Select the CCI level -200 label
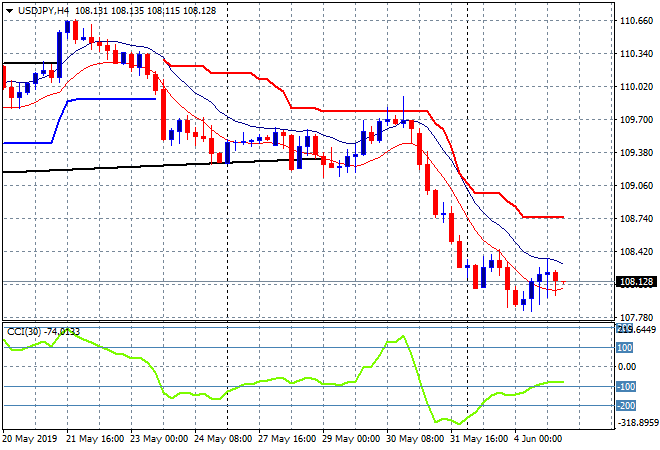 [x=626, y=406]
